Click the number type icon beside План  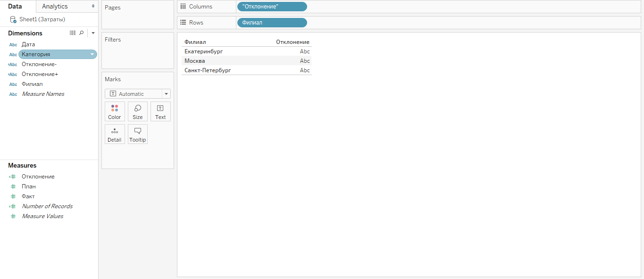coord(13,186)
